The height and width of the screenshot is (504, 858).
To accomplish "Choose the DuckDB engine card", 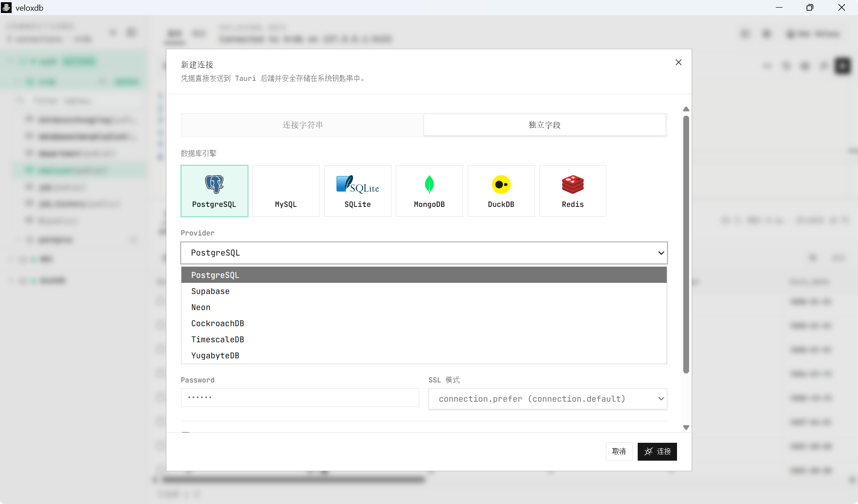I will click(x=501, y=191).
